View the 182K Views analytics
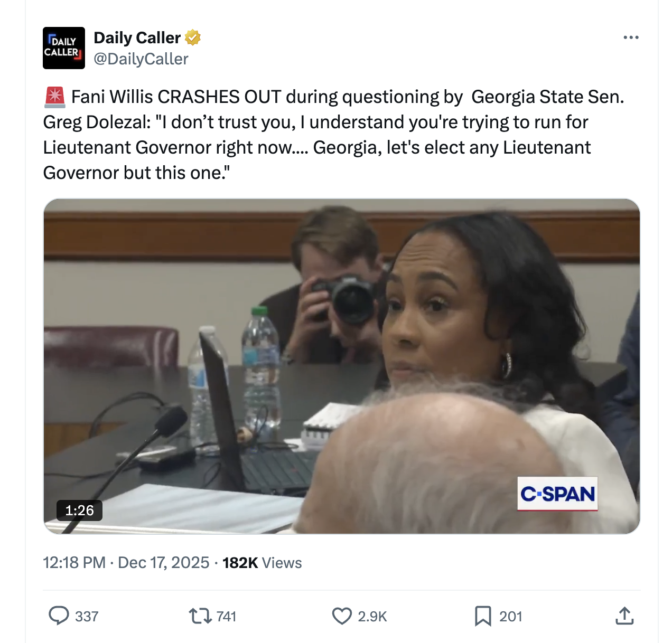This screenshot has height=643, width=672. click(262, 563)
